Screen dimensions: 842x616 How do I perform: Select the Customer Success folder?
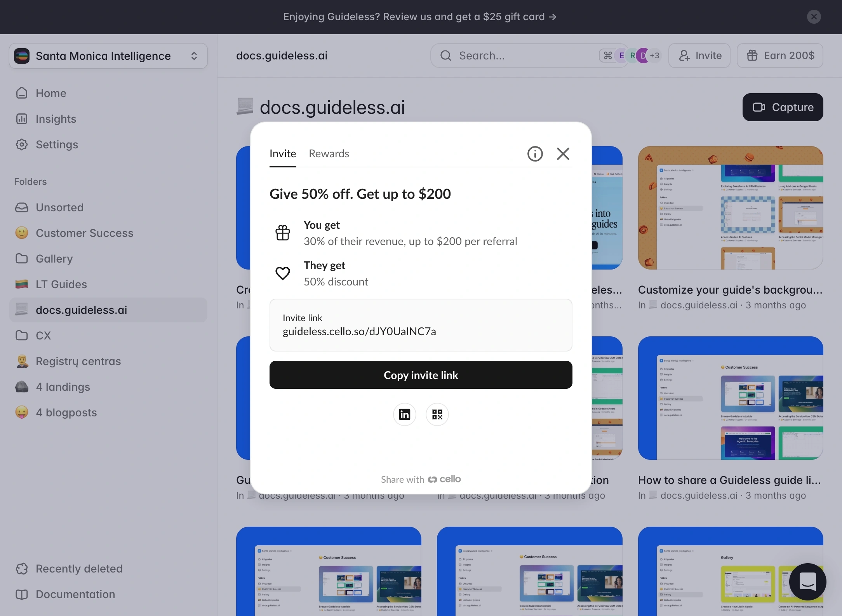[108, 233]
